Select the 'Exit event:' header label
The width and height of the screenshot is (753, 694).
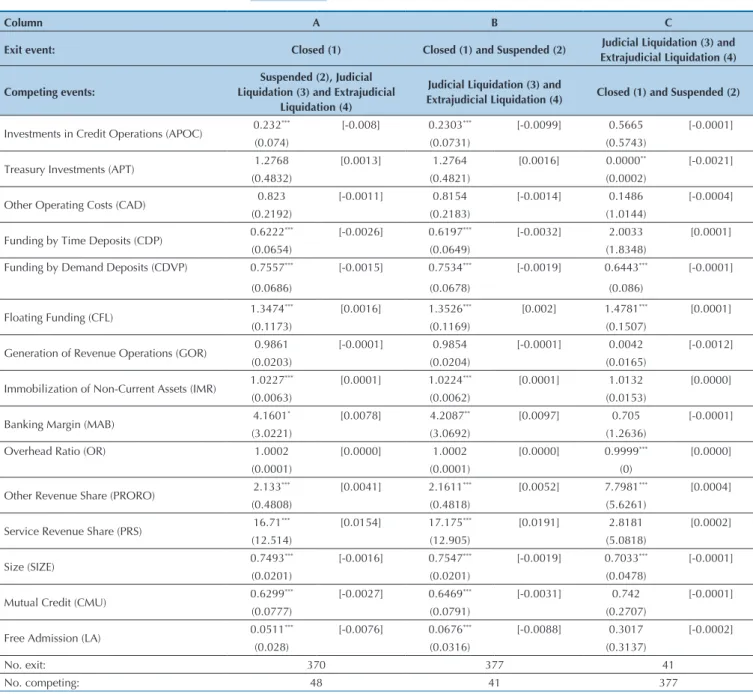pos(29,49)
